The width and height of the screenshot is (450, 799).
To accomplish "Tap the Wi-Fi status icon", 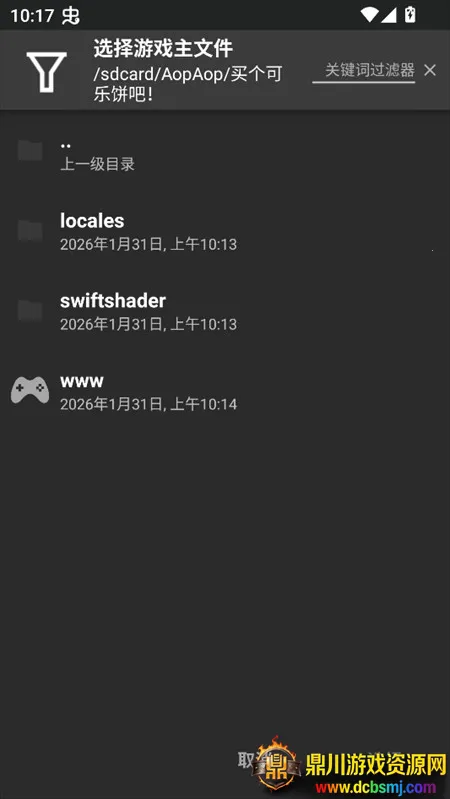I will [x=369, y=15].
